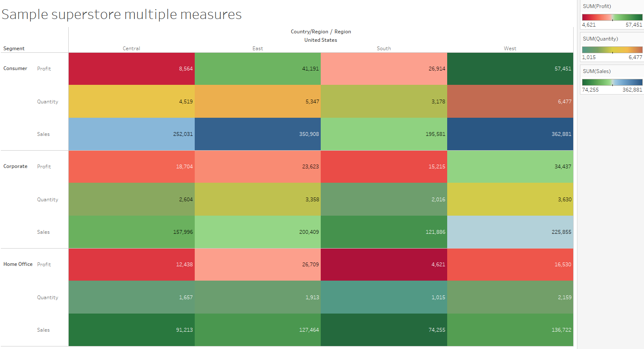This screenshot has width=644, height=349.
Task: Click Corporate West sales cell 225,855
Action: pyautogui.click(x=510, y=232)
